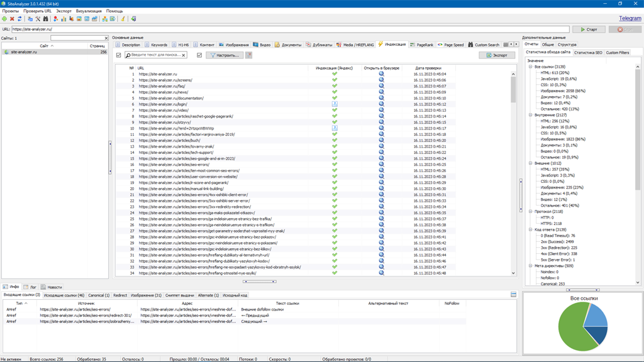Click the magnifier icon in the search field
The height and width of the screenshot is (362, 644).
[128, 55]
